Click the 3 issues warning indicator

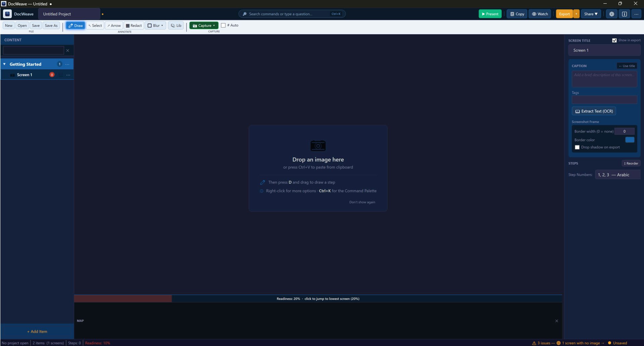click(543, 343)
